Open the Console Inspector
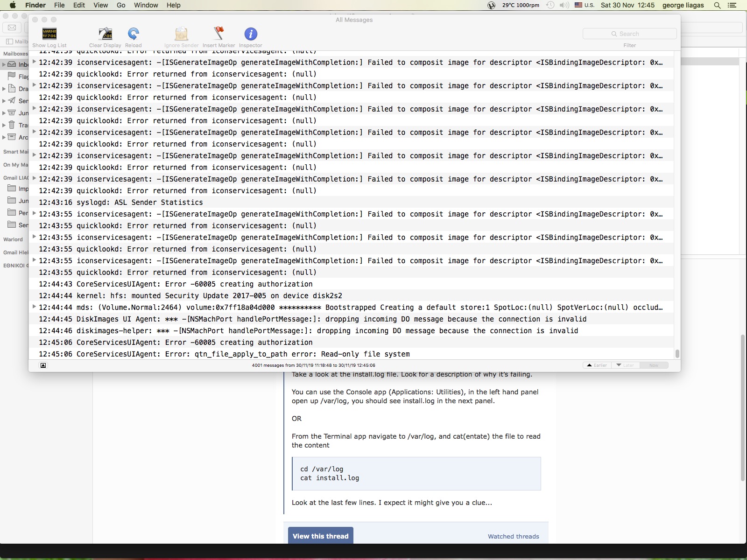 [x=251, y=34]
